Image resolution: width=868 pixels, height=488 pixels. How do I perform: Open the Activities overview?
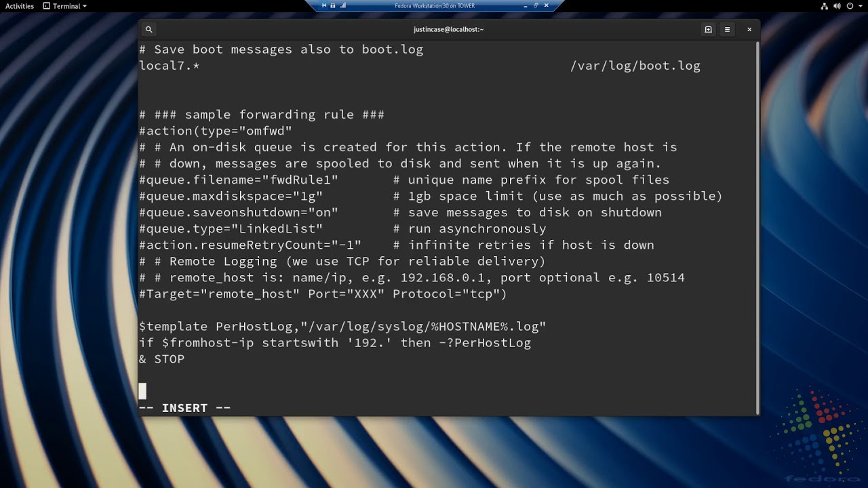[x=20, y=6]
